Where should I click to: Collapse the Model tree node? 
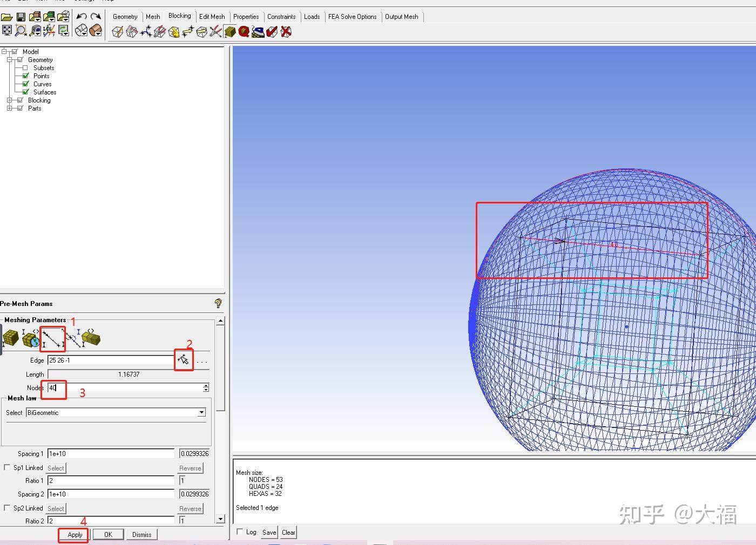[x=4, y=52]
